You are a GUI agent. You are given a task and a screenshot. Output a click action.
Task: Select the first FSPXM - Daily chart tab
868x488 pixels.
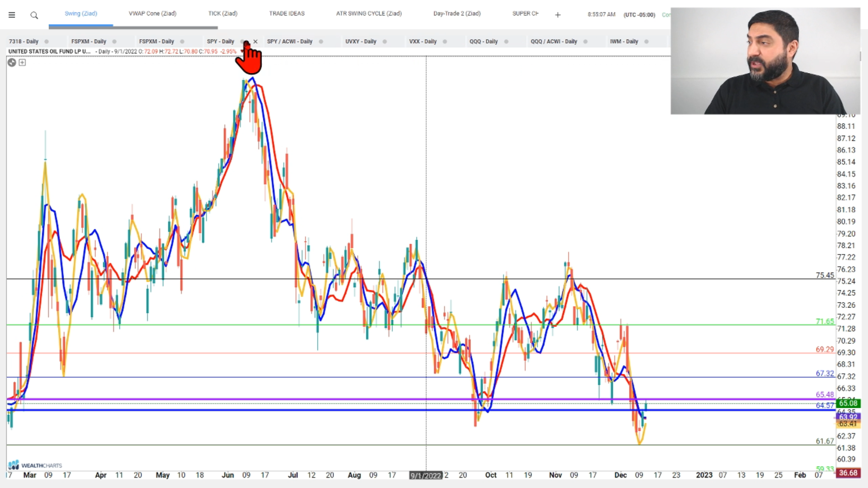(89, 42)
